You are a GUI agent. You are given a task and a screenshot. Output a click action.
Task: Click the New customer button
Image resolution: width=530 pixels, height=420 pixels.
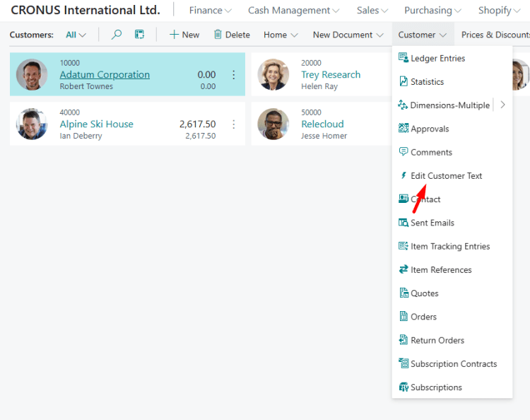(x=184, y=35)
